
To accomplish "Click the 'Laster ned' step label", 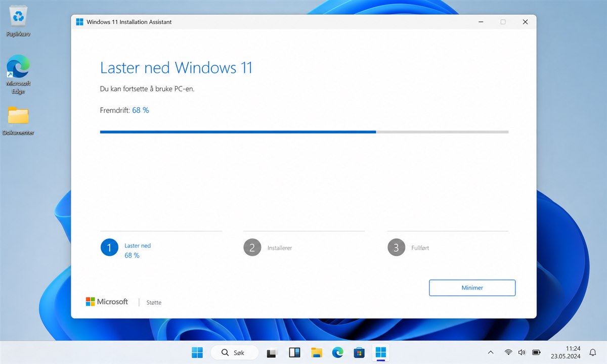I will [x=138, y=246].
